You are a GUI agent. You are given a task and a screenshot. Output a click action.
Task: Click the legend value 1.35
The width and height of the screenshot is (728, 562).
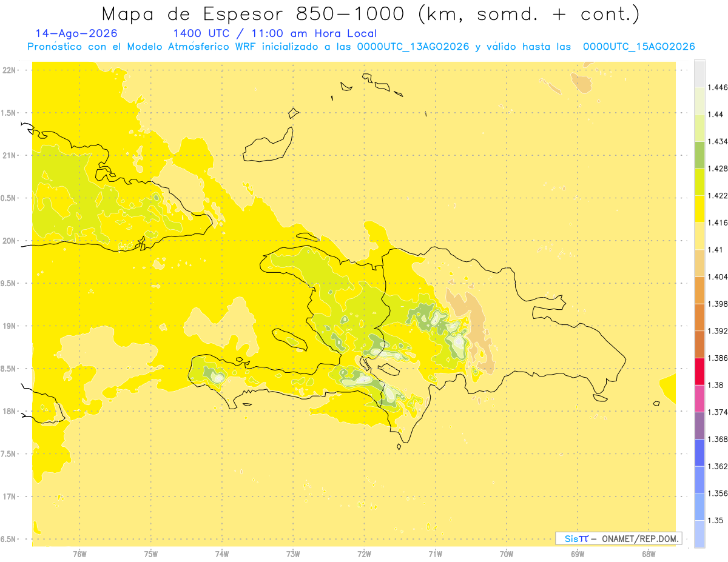(x=715, y=520)
